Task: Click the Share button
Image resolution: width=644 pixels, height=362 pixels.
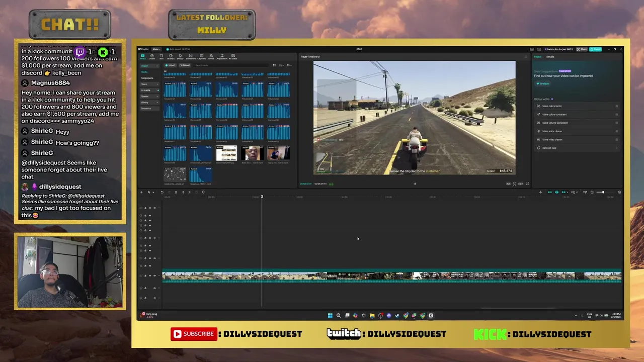Action: click(x=582, y=49)
